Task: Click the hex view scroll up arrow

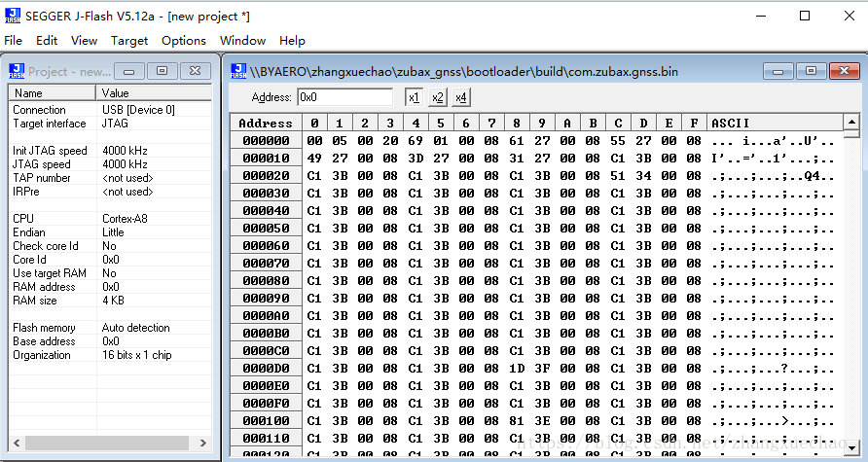Action: tap(851, 122)
